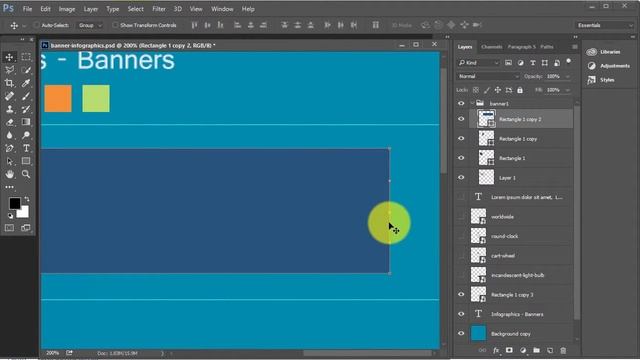Open the Auto-Select Group dropdown

[90, 25]
